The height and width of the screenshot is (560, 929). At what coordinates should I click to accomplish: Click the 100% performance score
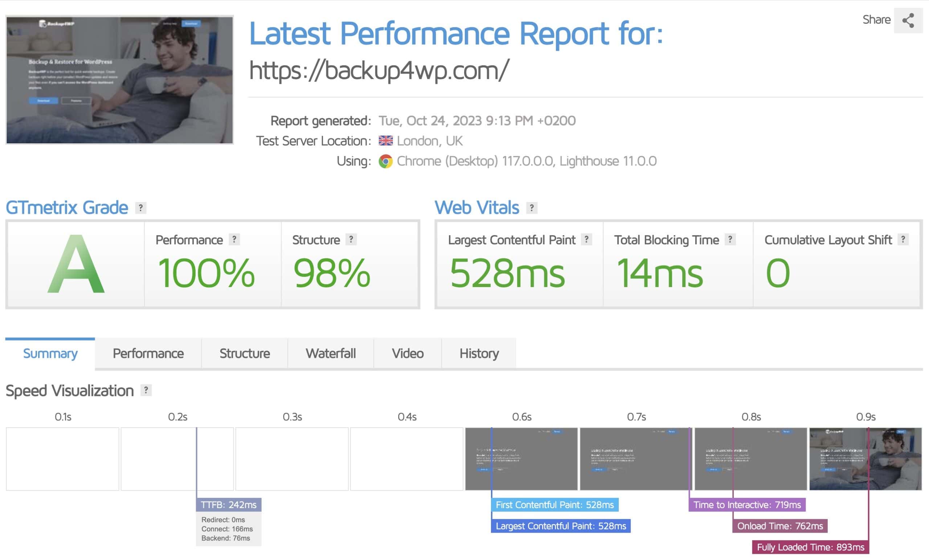coord(206,273)
